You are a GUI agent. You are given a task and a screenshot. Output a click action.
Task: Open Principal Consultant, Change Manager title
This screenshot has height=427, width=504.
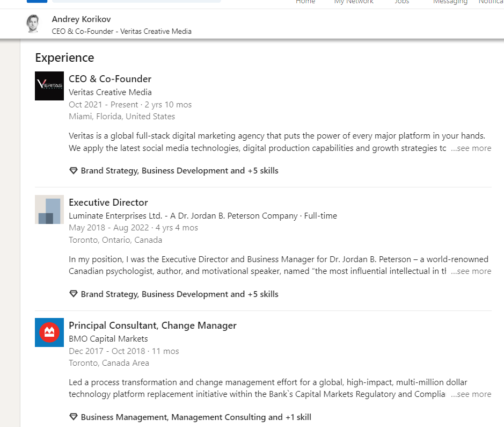click(x=152, y=325)
